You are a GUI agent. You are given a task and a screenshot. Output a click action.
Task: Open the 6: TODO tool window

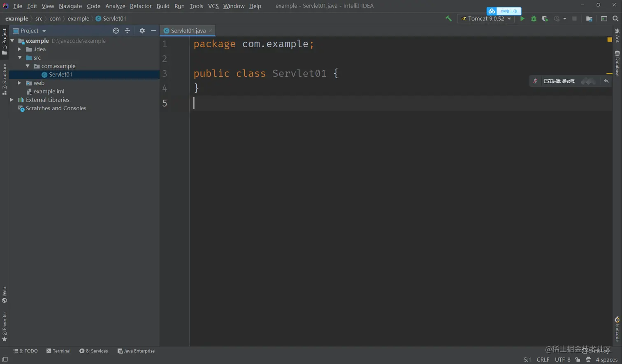(x=26, y=351)
